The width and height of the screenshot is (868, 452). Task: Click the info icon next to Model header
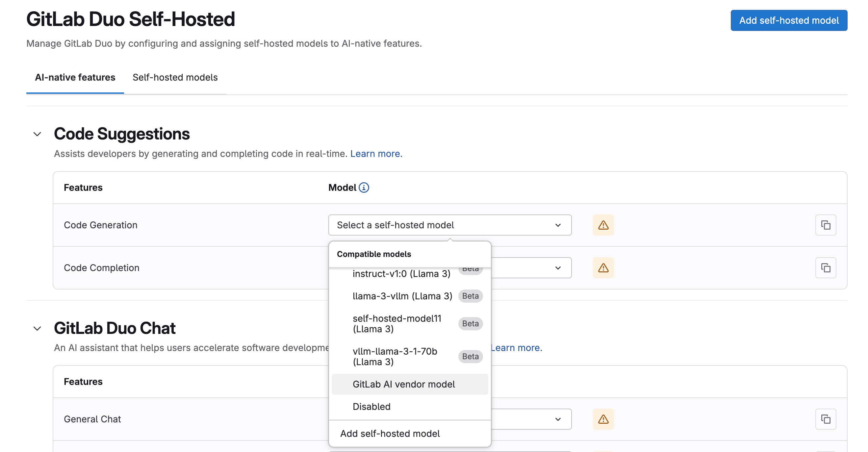coord(365,188)
